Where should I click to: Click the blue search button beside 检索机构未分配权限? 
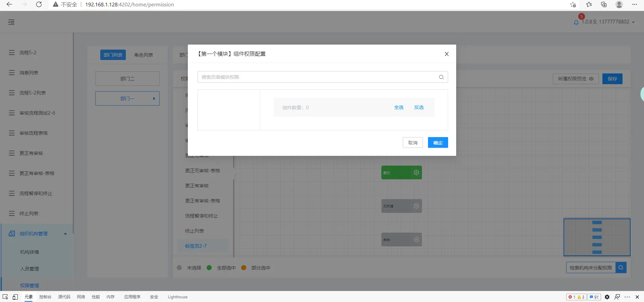tap(621, 268)
